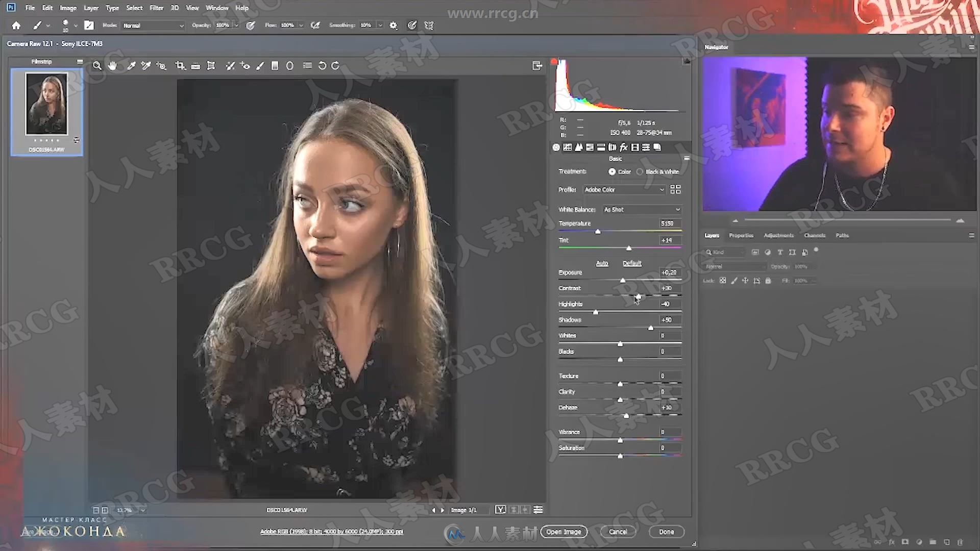Browse profiles with the grid icon

point(675,189)
